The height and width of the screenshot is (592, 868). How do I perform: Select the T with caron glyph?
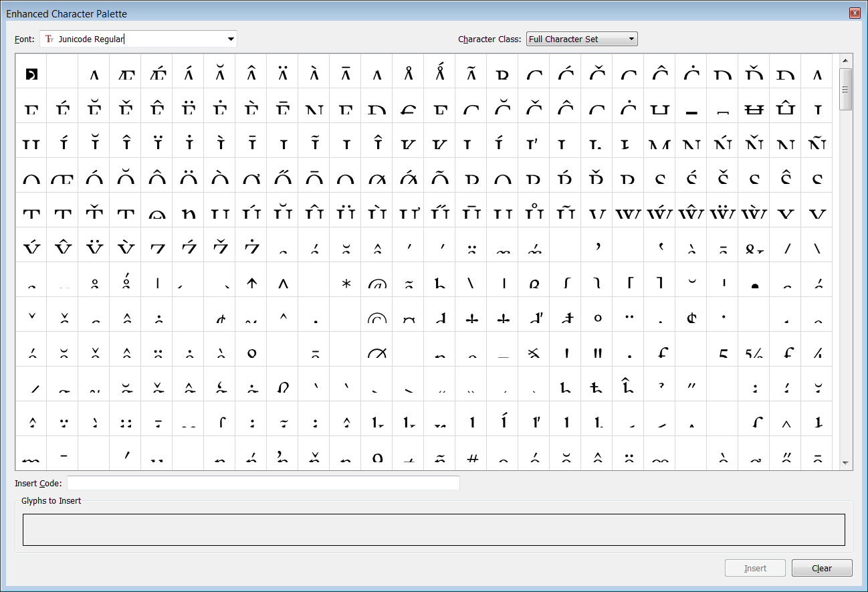94,213
